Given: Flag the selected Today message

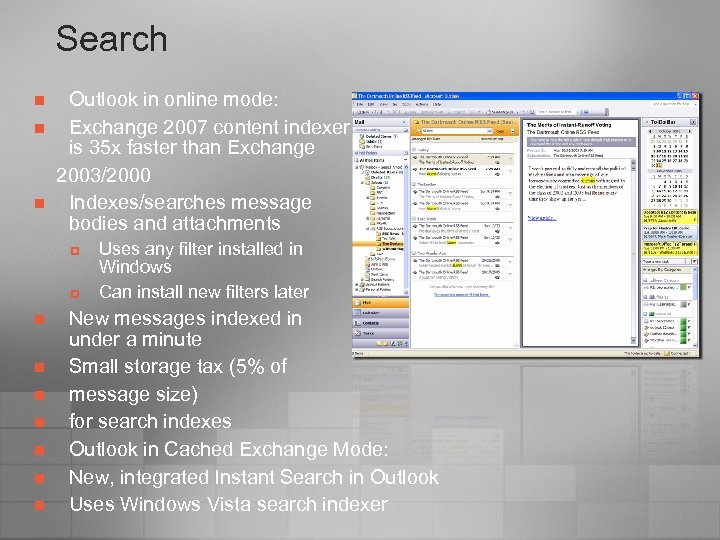Looking at the screenshot, I should 510,159.
